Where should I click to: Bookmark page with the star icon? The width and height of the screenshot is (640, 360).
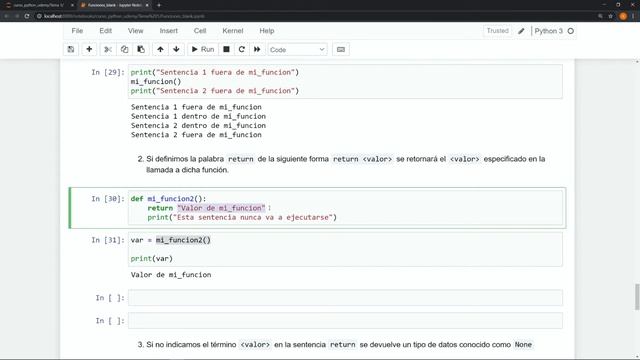611,16
